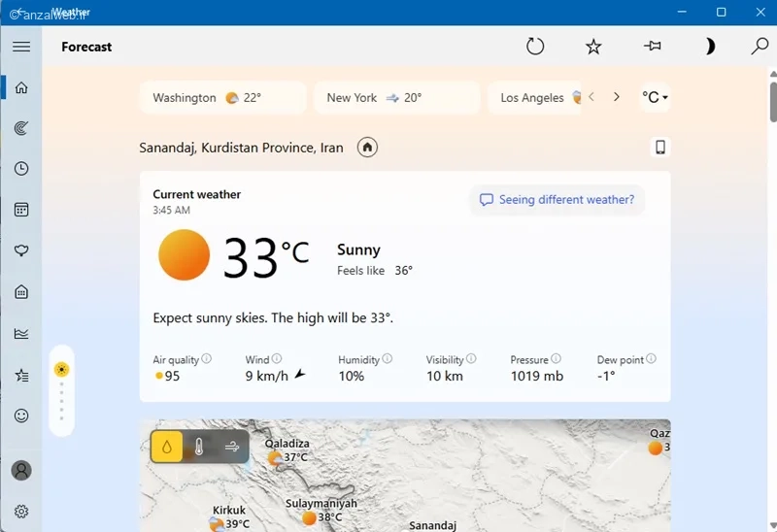777x532 pixels.
Task: Pin this location to Start
Action: coord(652,46)
